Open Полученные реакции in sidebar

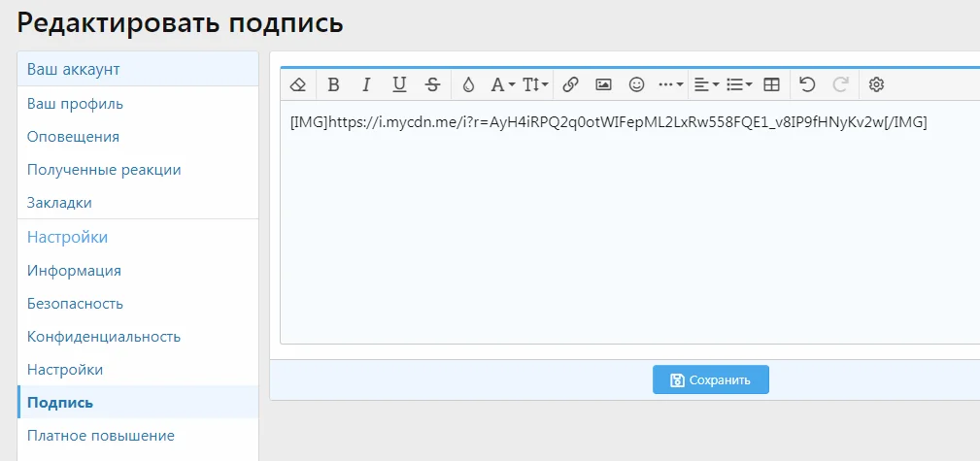[138, 170]
